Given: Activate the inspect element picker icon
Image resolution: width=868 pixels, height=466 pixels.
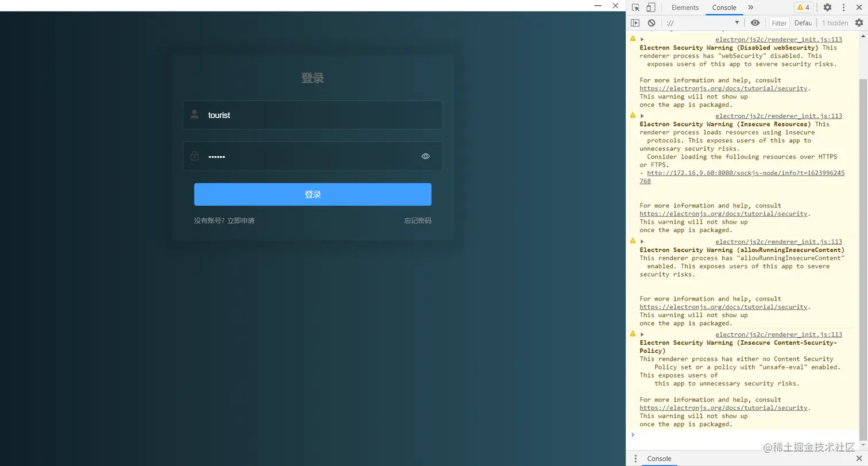Looking at the screenshot, I should pos(635,7).
